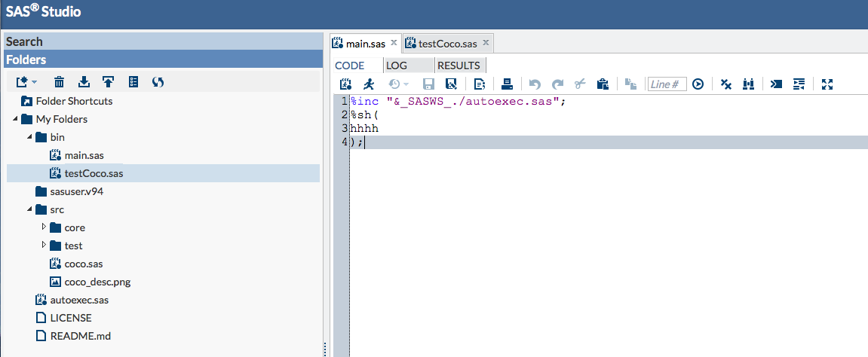Run the SAS program with running man icon

coord(370,84)
